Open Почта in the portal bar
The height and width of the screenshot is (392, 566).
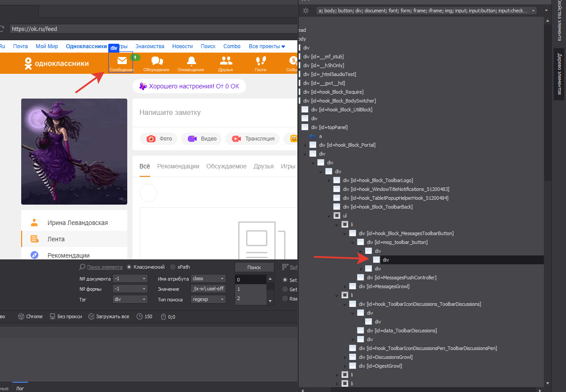(x=20, y=46)
